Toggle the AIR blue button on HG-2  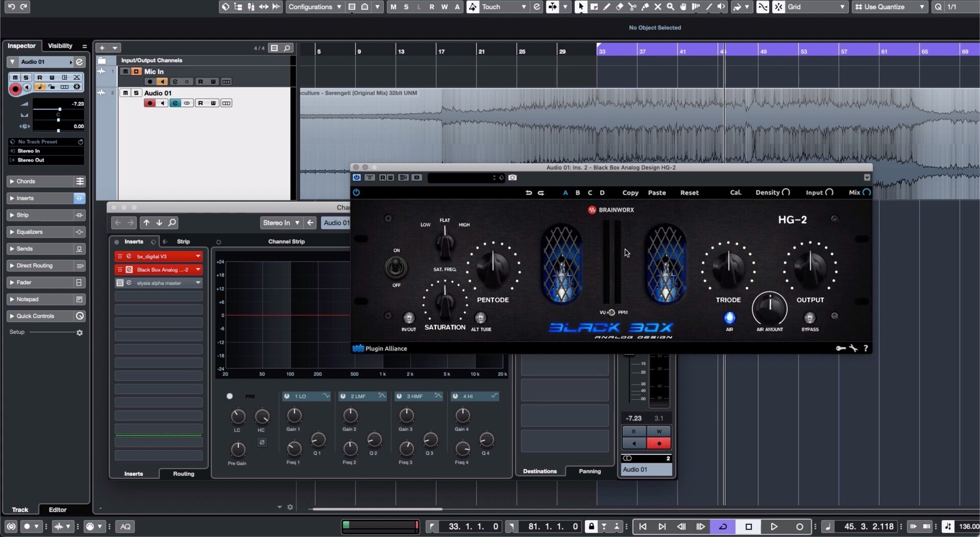[729, 318]
